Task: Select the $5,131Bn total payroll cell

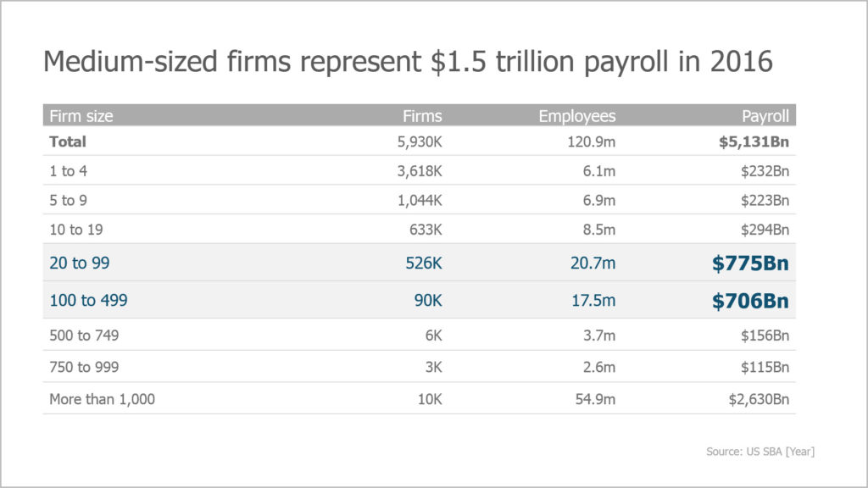Action: coord(755,141)
